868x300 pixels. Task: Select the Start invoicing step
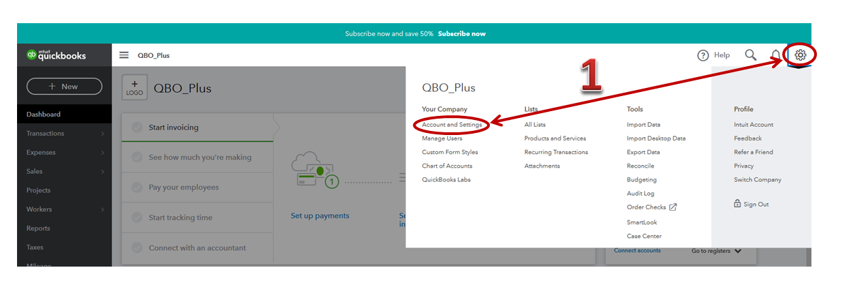point(198,127)
